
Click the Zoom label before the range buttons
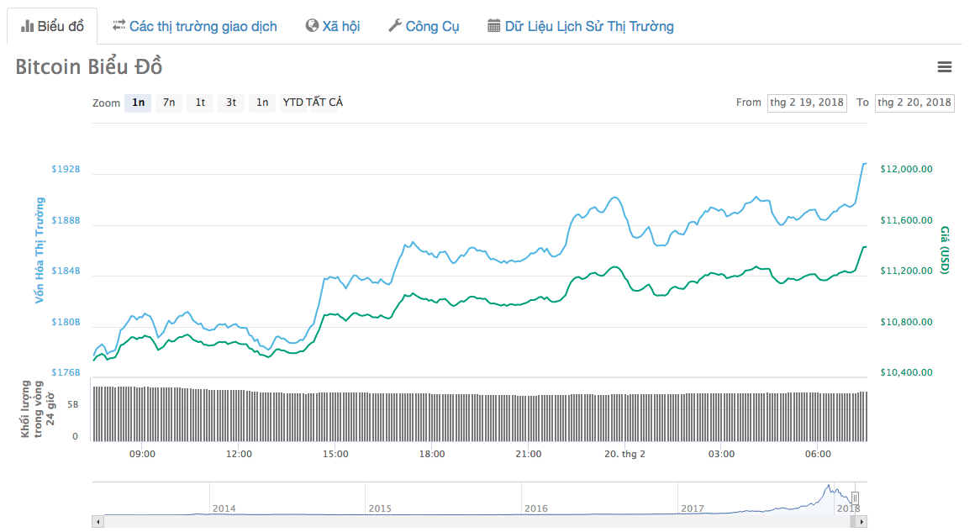click(x=106, y=103)
